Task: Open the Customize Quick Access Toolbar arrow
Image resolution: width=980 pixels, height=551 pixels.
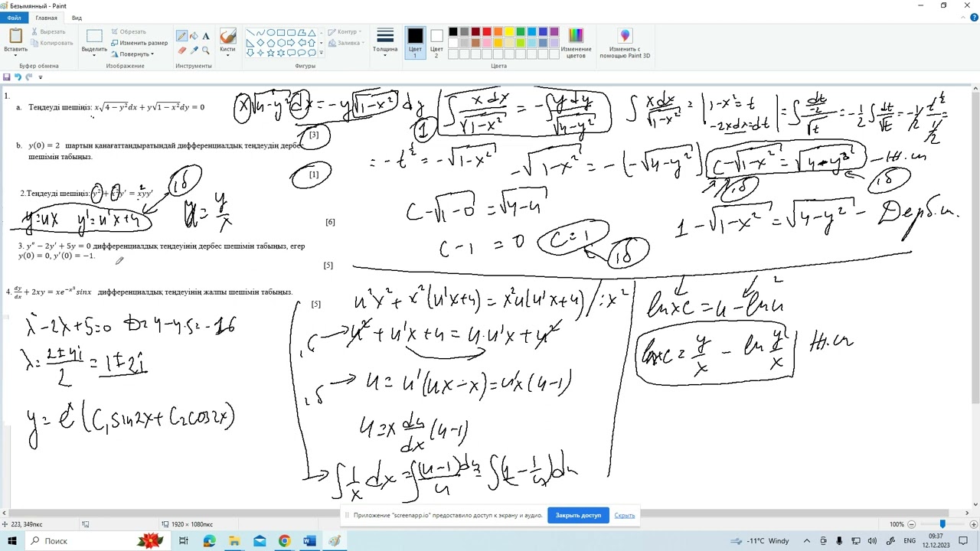Action: click(x=41, y=77)
